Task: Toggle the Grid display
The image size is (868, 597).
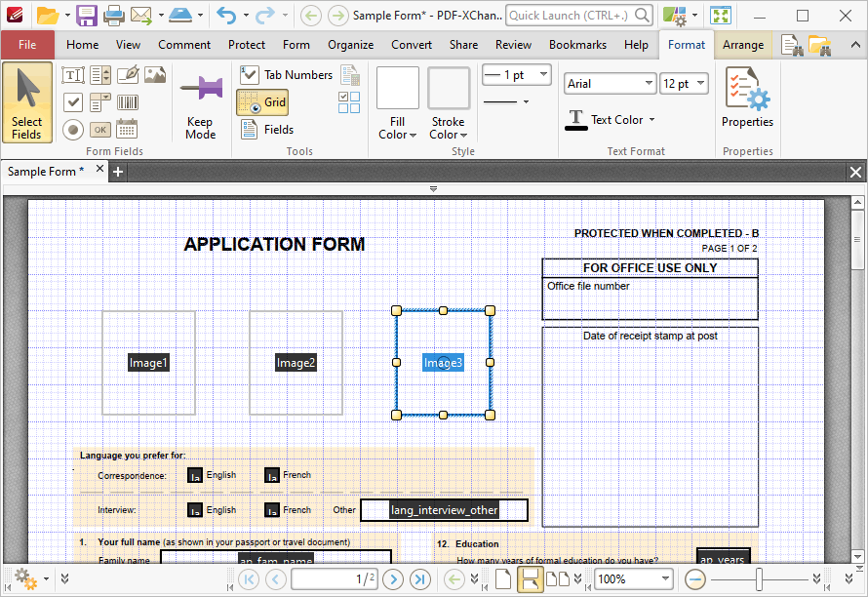Action: click(262, 102)
